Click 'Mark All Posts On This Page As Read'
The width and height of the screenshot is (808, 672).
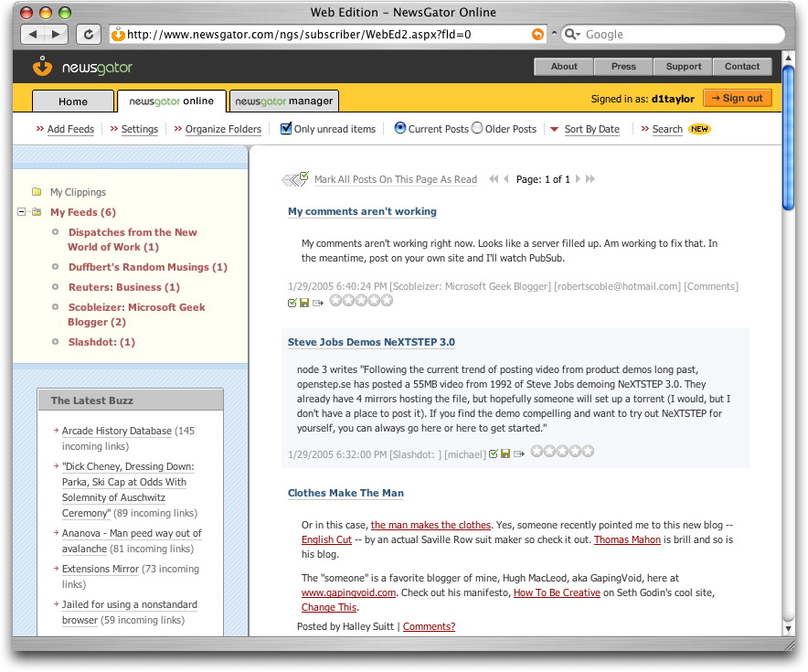tap(396, 179)
